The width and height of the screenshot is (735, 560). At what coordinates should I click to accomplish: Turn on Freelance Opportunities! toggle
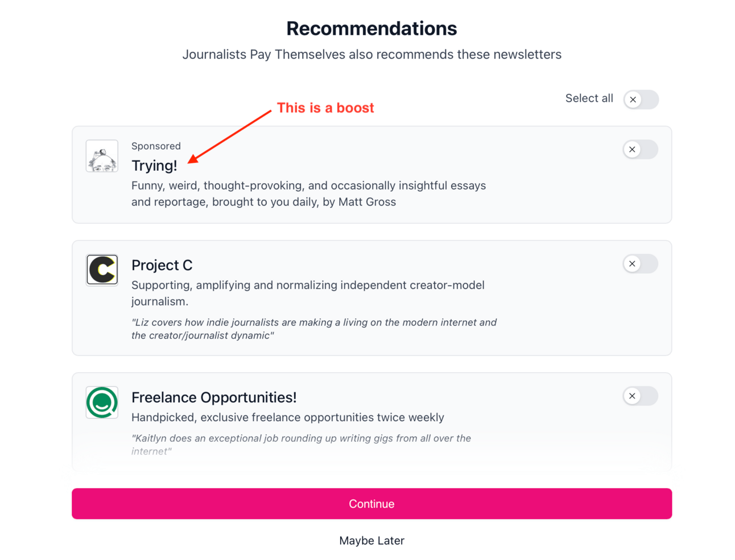[640, 396]
